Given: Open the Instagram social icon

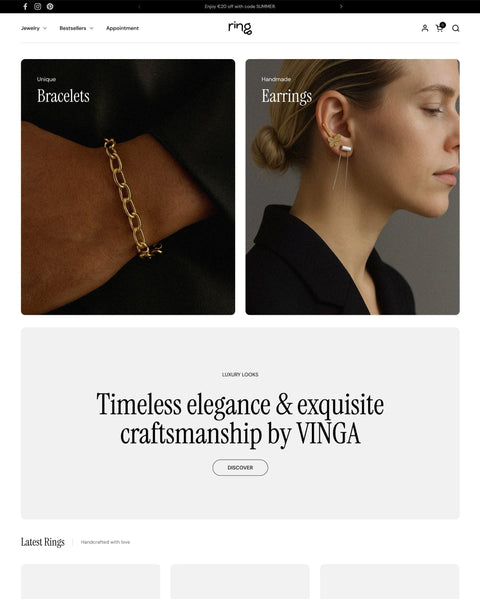Looking at the screenshot, I should [x=37, y=6].
